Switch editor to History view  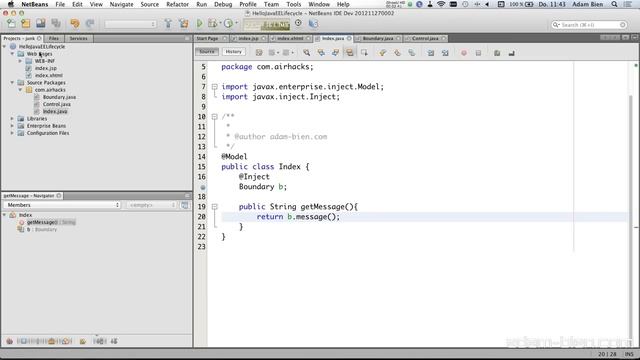(233, 52)
